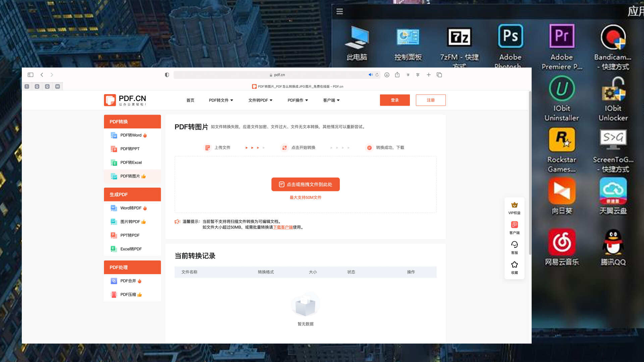The image size is (644, 362).
Task: Open the 下载客户端 link
Action: [283, 227]
